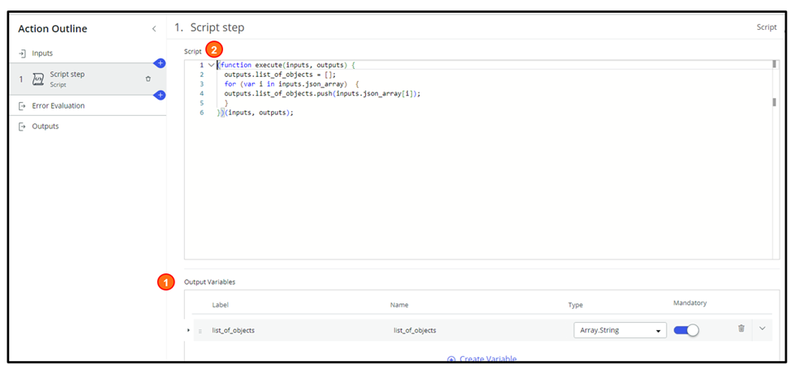
Task: Add a step above Script step
Action: pyautogui.click(x=160, y=63)
